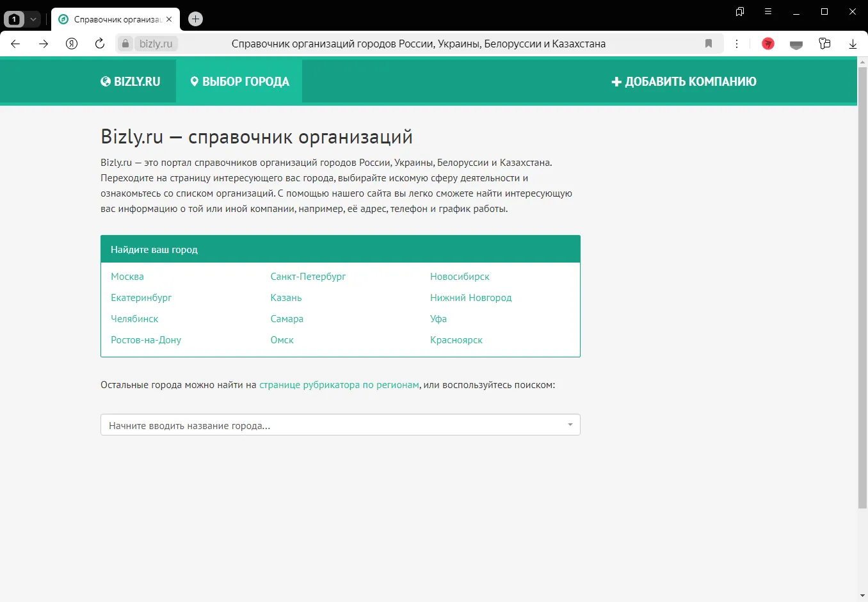The height and width of the screenshot is (602, 868).
Task: Select the ВЫБОР ГОРОДА menu item
Action: coord(239,81)
